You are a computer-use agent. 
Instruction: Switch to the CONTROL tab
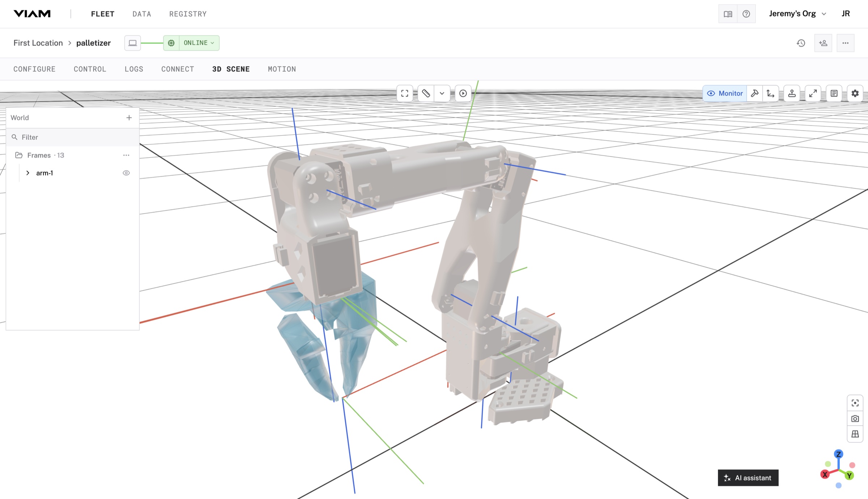point(90,69)
